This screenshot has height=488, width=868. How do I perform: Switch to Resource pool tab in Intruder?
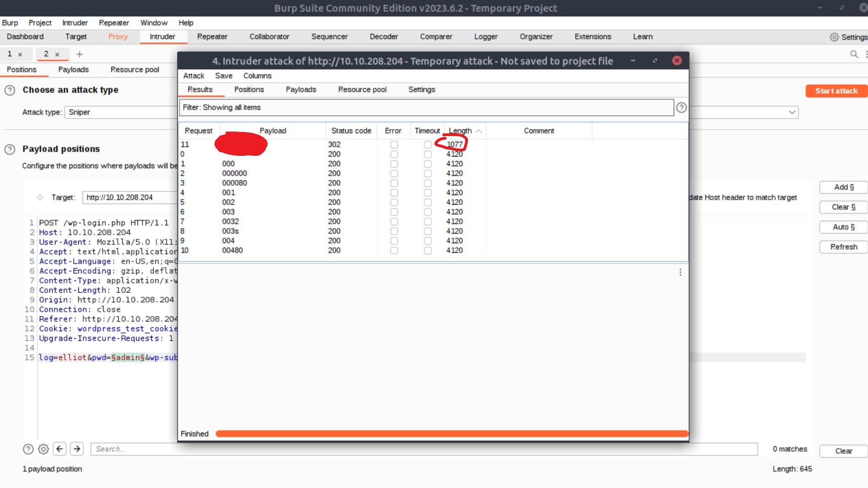click(135, 70)
